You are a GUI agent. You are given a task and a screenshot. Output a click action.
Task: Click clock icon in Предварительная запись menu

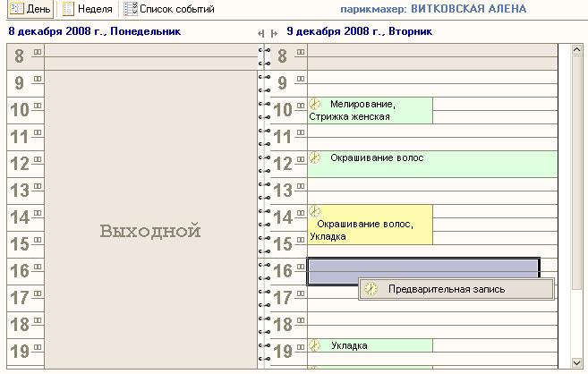[x=371, y=289]
